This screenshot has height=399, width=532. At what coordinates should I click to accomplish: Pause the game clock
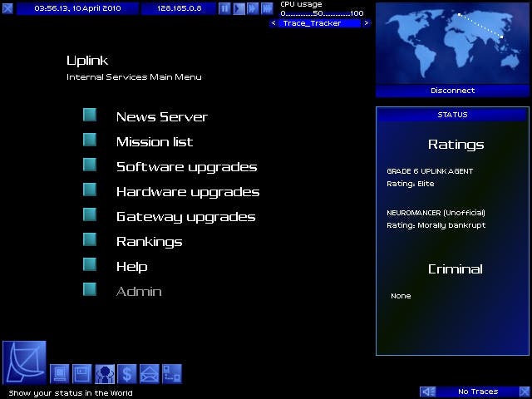pos(224,8)
